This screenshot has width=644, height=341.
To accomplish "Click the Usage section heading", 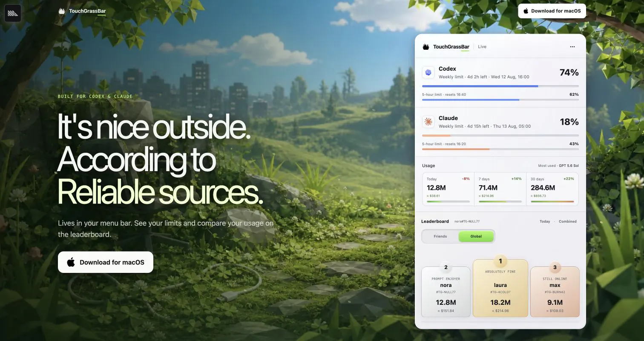I will pyautogui.click(x=428, y=166).
